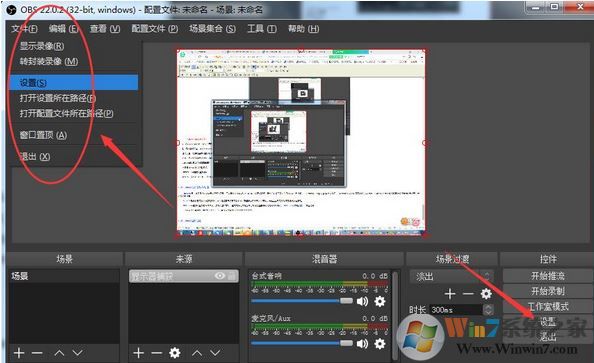Mute the 麦克风/Aux speaker icon
The image size is (594, 363).
(x=363, y=343)
